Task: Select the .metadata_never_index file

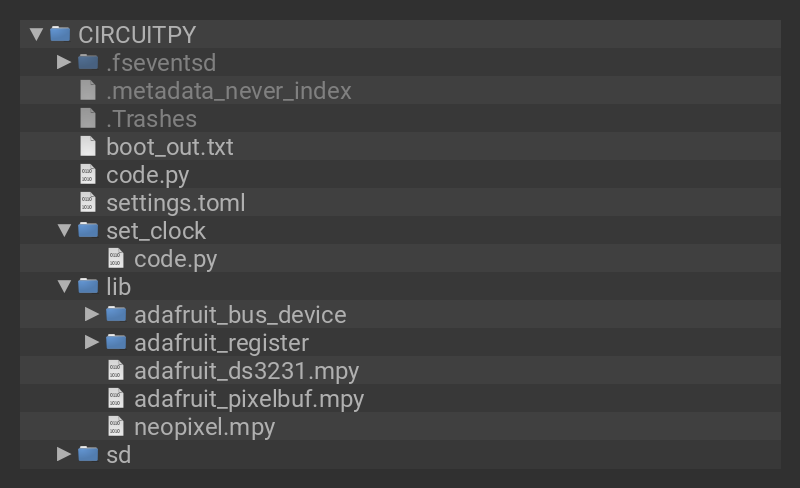Action: pyautogui.click(x=228, y=90)
